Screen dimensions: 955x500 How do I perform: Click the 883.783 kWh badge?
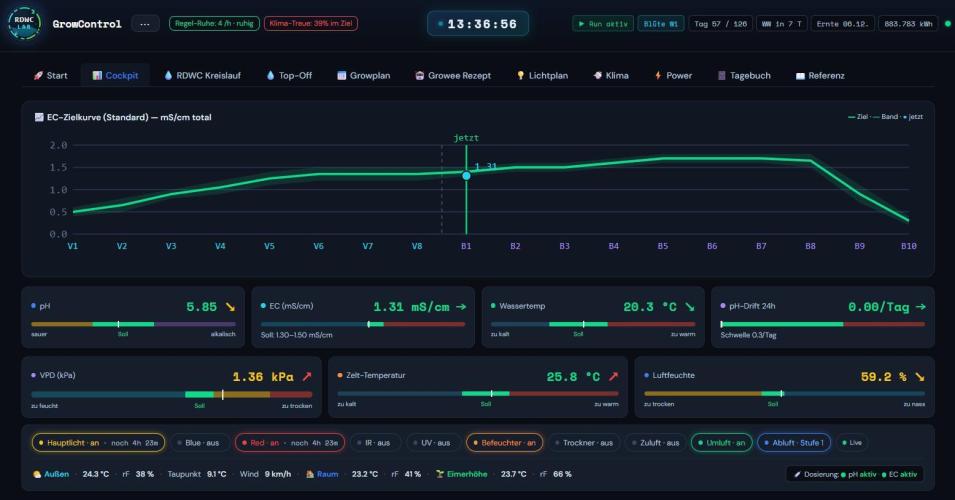(x=908, y=24)
